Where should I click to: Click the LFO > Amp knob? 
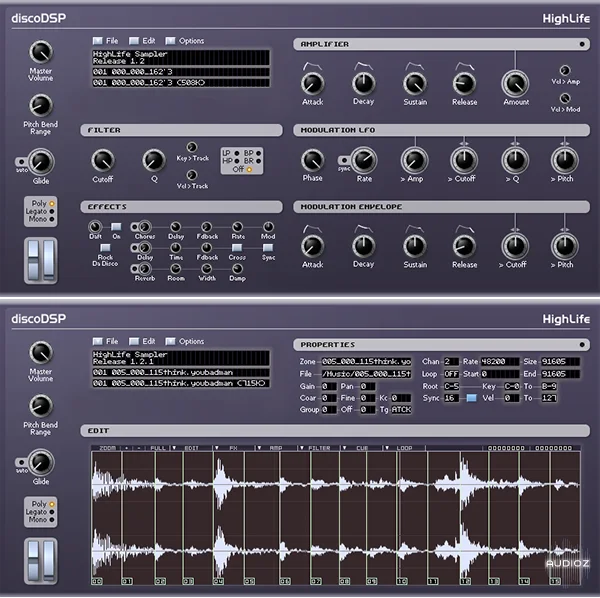click(414, 161)
